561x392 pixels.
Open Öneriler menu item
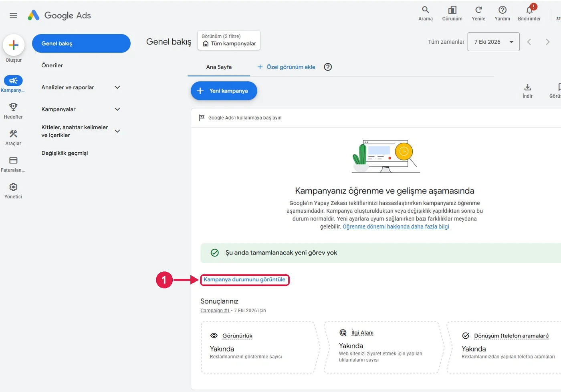[52, 65]
